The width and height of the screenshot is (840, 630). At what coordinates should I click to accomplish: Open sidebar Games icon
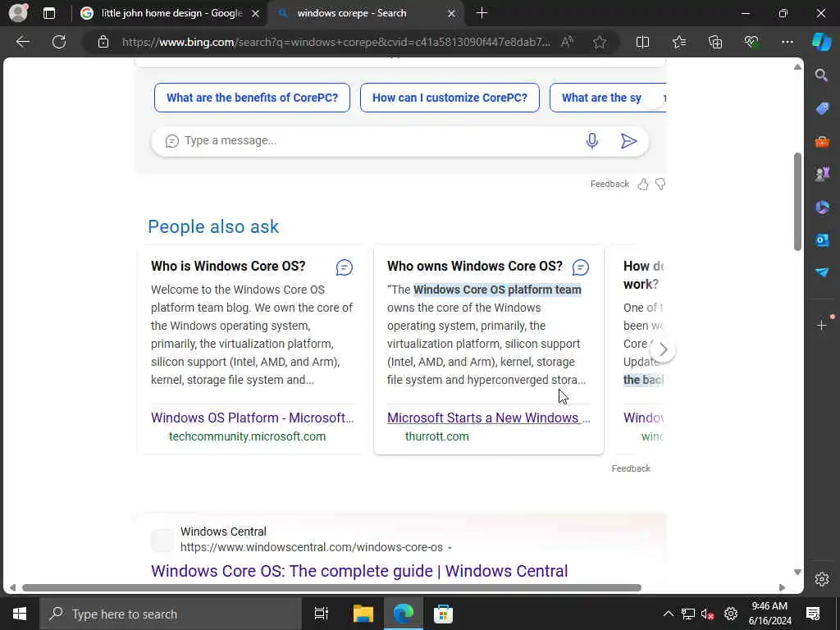tap(822, 174)
